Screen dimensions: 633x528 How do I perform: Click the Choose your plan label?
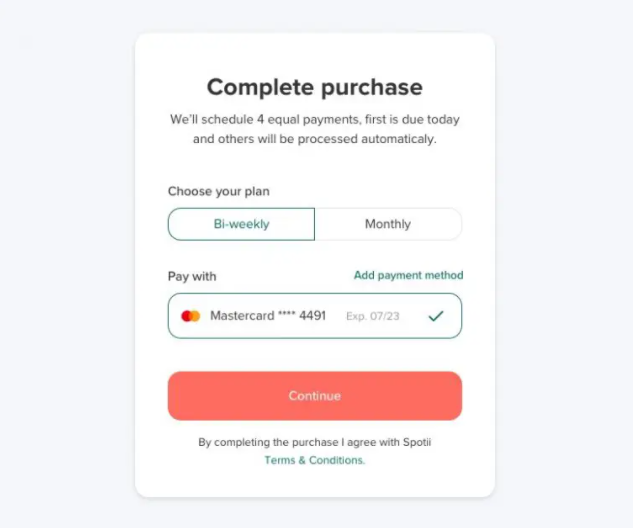point(219,191)
